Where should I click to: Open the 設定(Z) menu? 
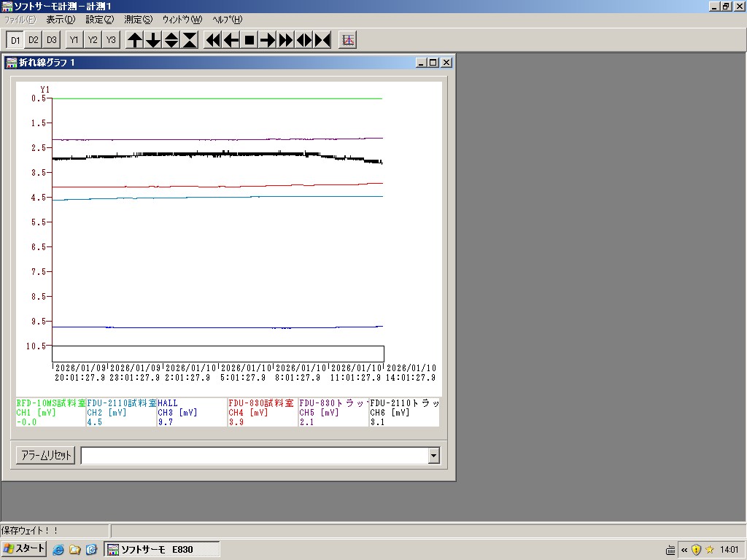click(x=99, y=20)
